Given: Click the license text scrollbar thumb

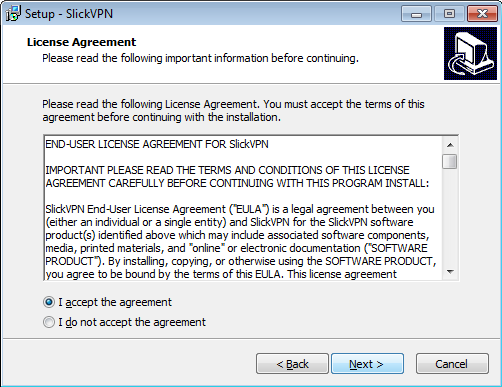Looking at the screenshot, I should click(x=450, y=161).
